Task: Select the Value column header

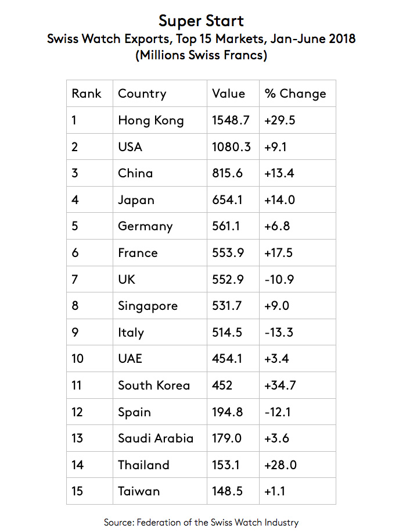Action: click(228, 94)
